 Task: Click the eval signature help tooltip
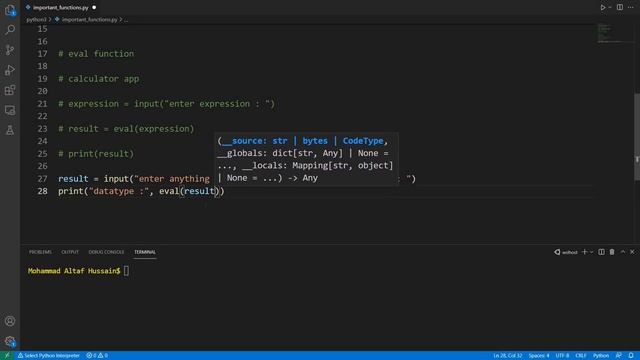(x=306, y=159)
